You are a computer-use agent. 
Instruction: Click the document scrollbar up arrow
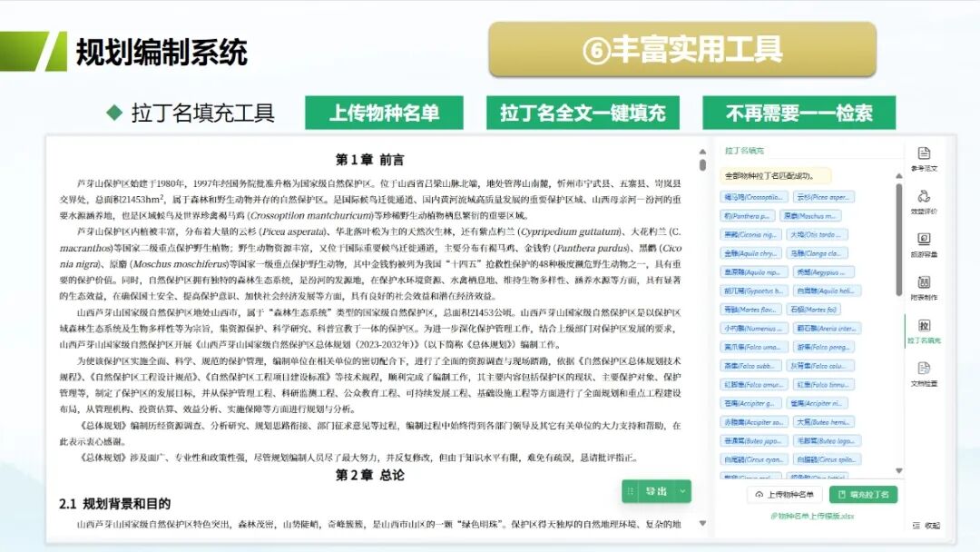702,152
